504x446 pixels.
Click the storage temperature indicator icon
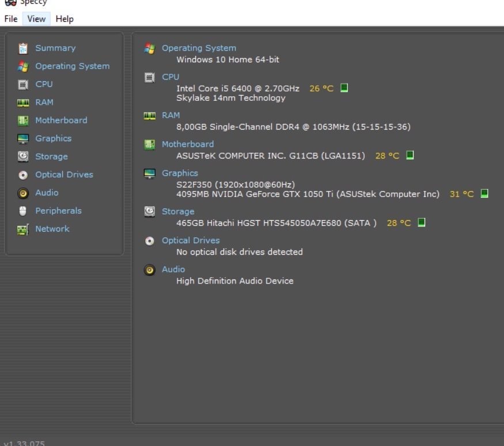[x=422, y=222]
